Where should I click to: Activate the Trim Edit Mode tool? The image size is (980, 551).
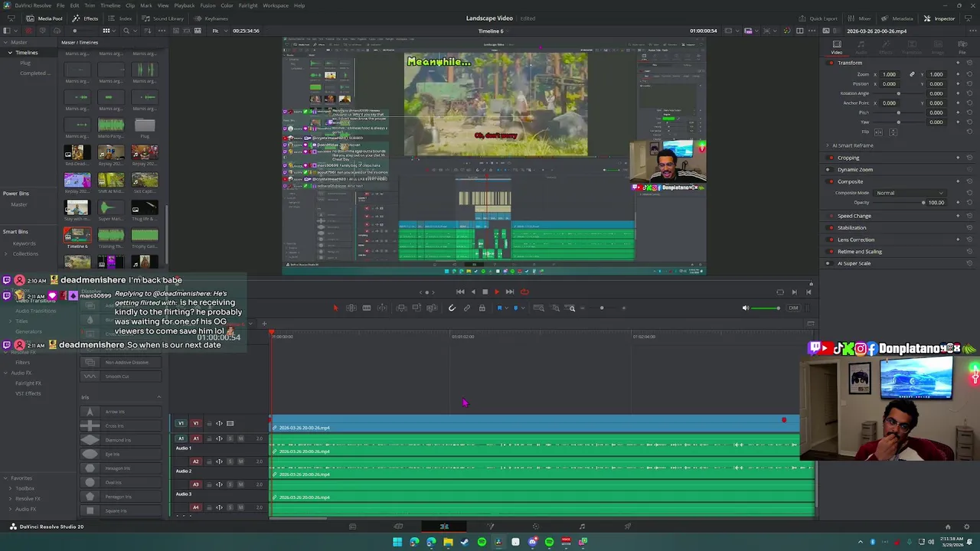(351, 308)
